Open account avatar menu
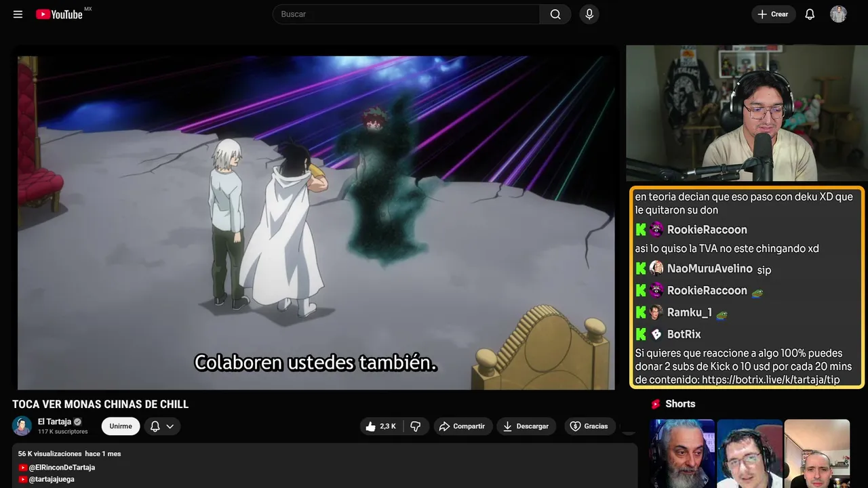The image size is (868, 488). (x=838, y=14)
